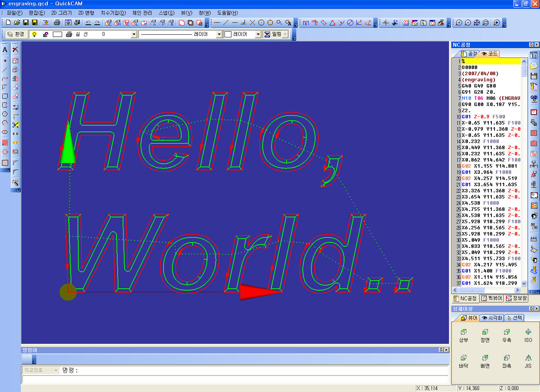Image resolution: width=540 pixels, height=392 pixels.
Task: Click the layer color swatch box
Action: pos(57,34)
